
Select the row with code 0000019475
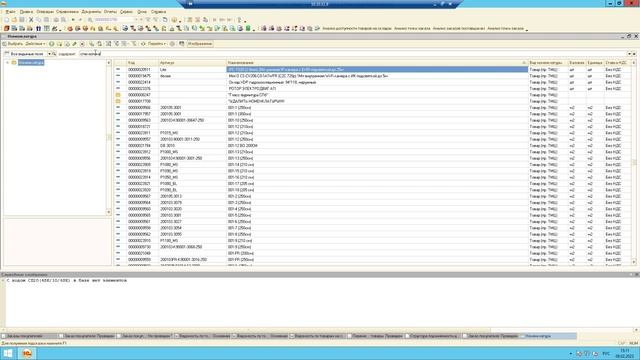click(x=373, y=76)
